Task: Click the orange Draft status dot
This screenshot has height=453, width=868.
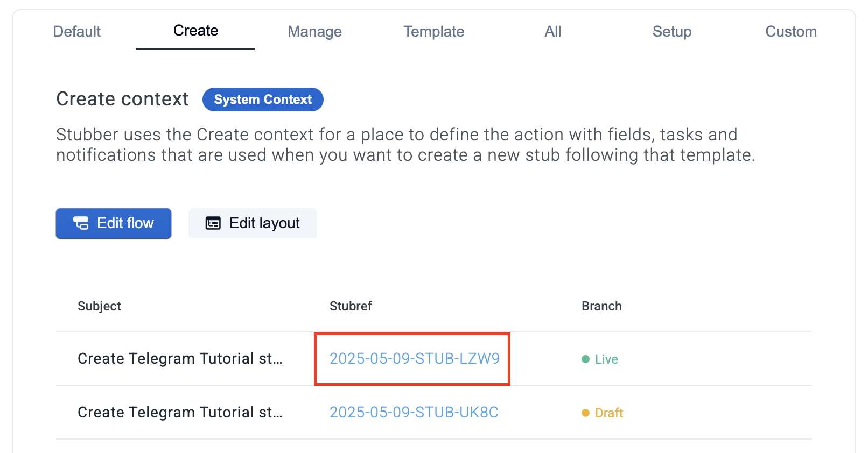Action: 586,413
